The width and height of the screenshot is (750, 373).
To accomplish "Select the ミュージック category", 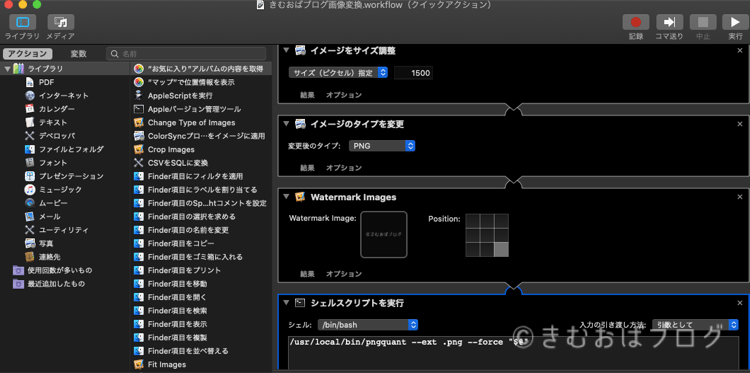I will pyautogui.click(x=60, y=189).
